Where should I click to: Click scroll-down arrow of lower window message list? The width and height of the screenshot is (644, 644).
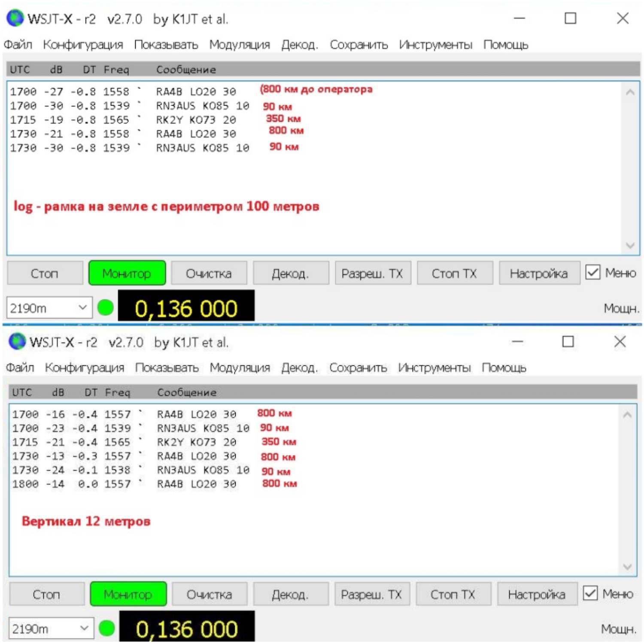(627, 567)
